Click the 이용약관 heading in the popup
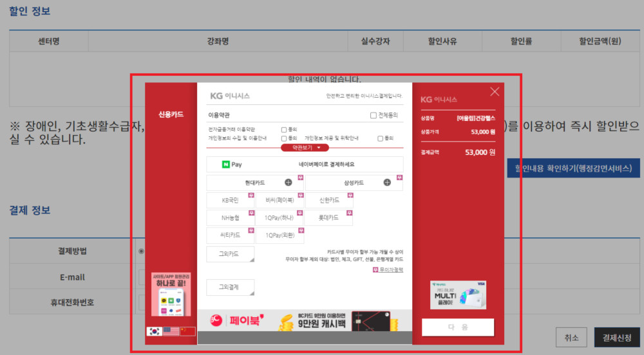Viewport: 644px width, 355px height. [x=219, y=116]
